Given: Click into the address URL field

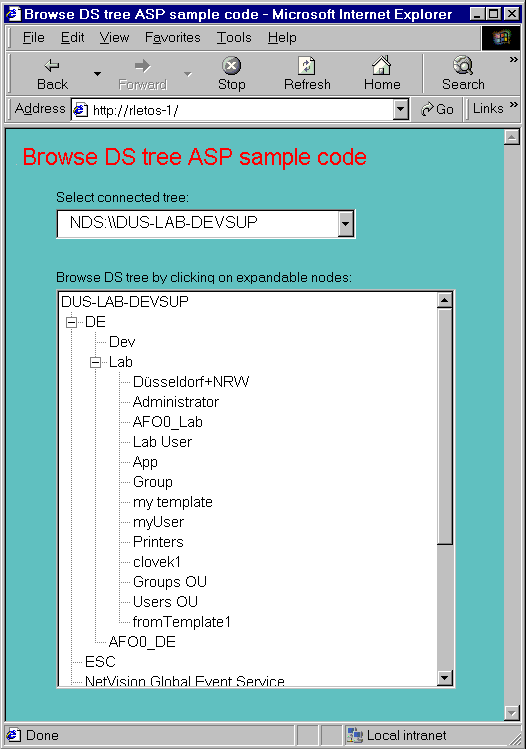Looking at the screenshot, I should (240, 110).
